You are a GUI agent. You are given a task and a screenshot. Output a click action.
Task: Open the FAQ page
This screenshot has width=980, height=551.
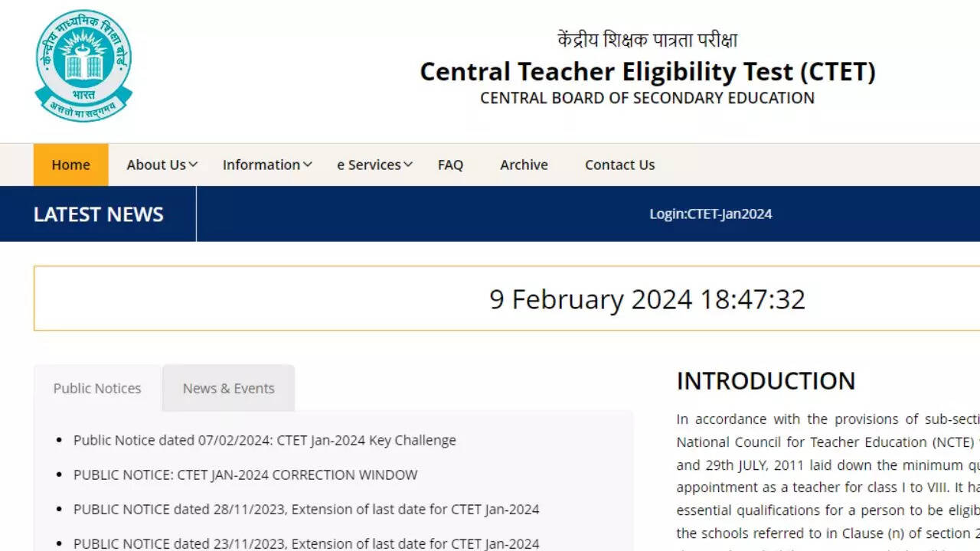[x=450, y=165]
